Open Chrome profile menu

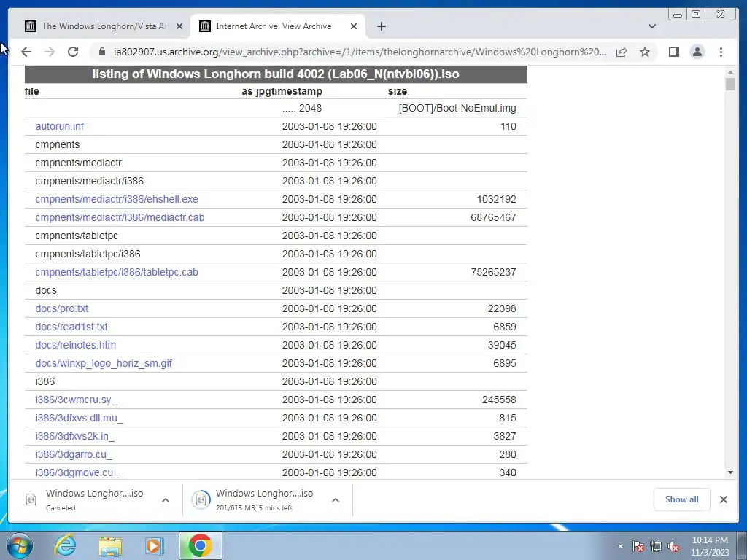697,52
